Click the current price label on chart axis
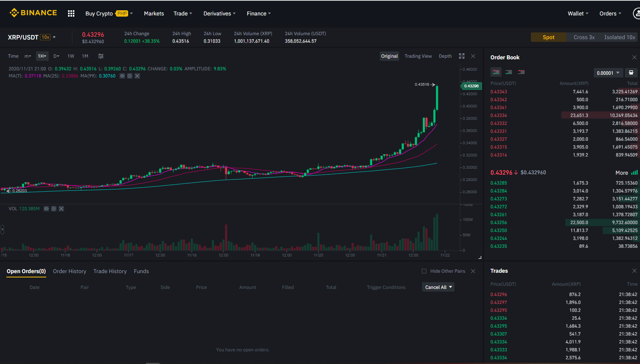Viewport: 640px width, 364px height. (x=471, y=86)
